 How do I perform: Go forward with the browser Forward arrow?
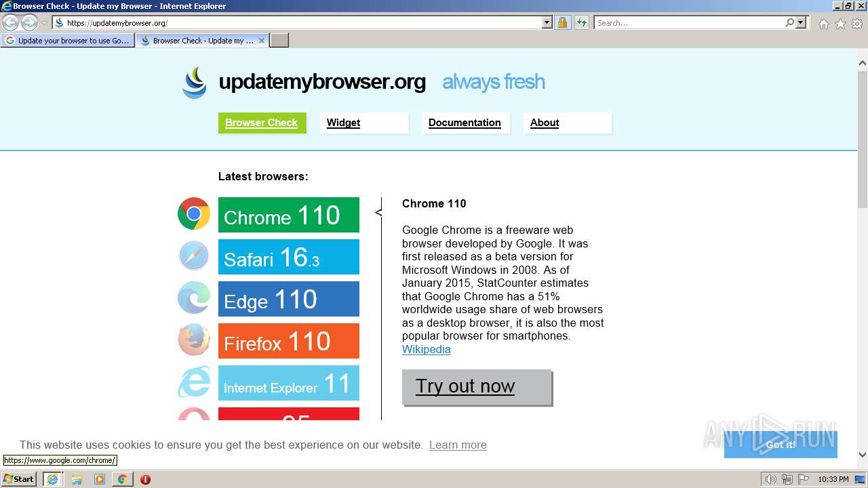click(x=29, y=22)
